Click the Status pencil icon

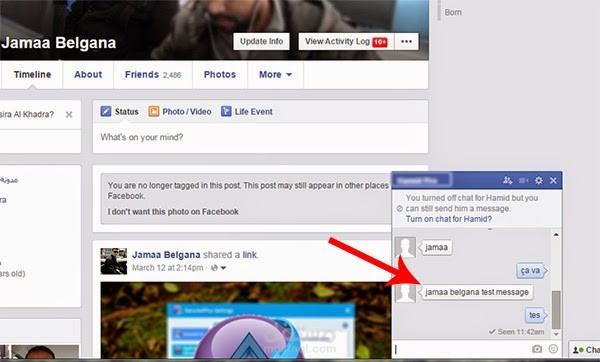click(106, 111)
